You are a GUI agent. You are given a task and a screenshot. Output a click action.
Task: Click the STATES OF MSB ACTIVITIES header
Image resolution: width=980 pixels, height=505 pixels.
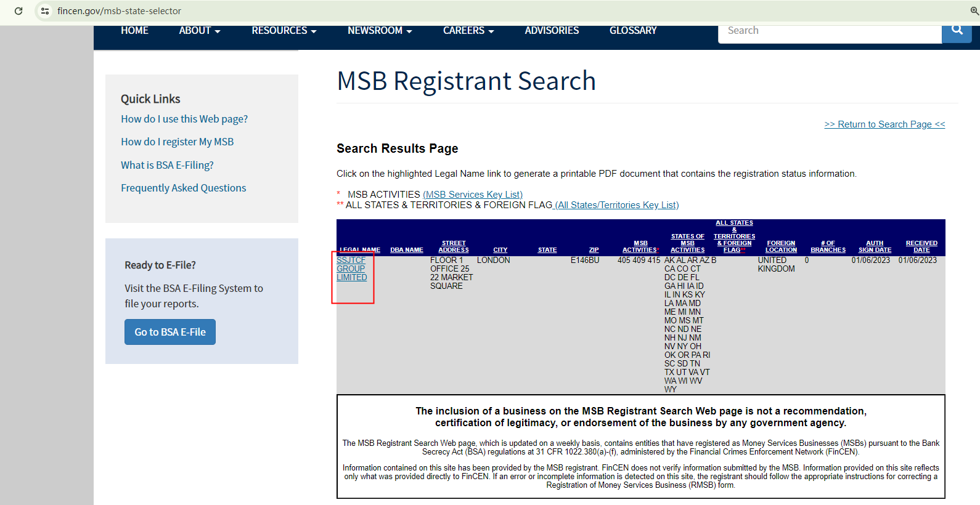tap(688, 243)
